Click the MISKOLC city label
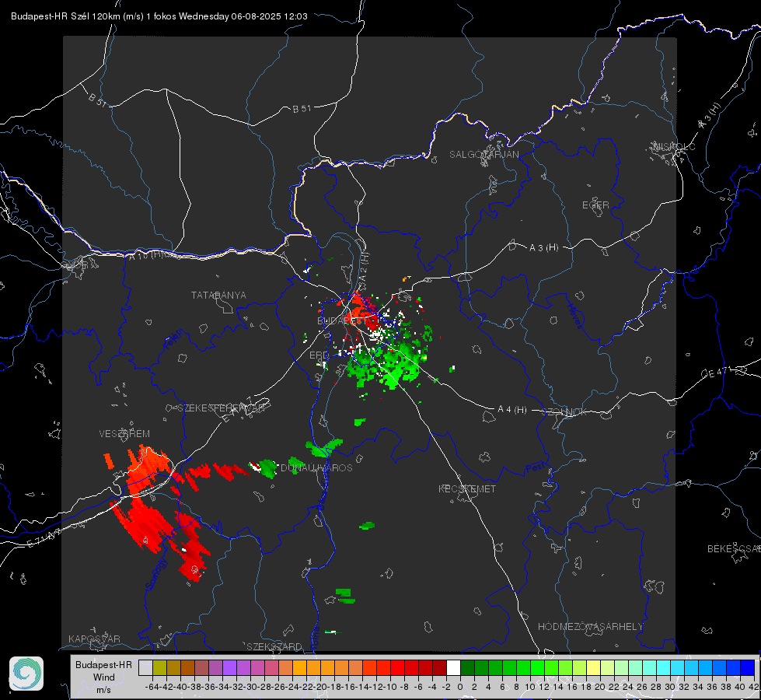This screenshot has width=761, height=700. point(674,146)
